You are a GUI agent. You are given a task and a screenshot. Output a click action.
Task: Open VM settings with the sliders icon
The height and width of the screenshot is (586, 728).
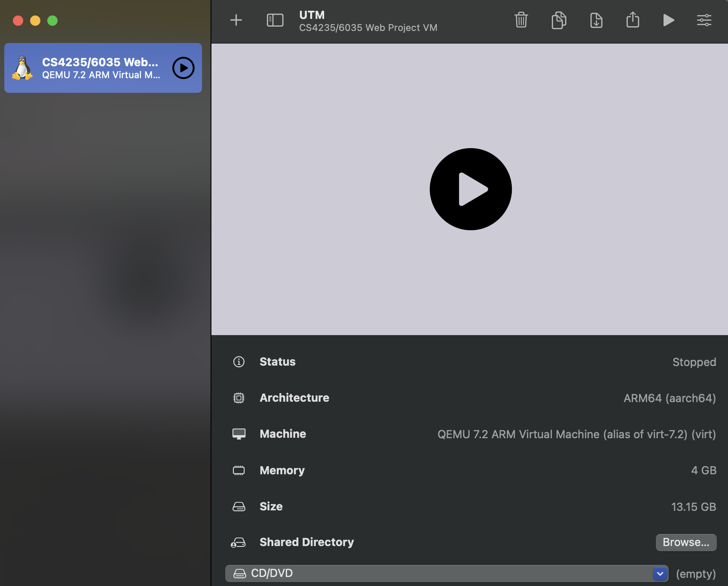coord(704,20)
